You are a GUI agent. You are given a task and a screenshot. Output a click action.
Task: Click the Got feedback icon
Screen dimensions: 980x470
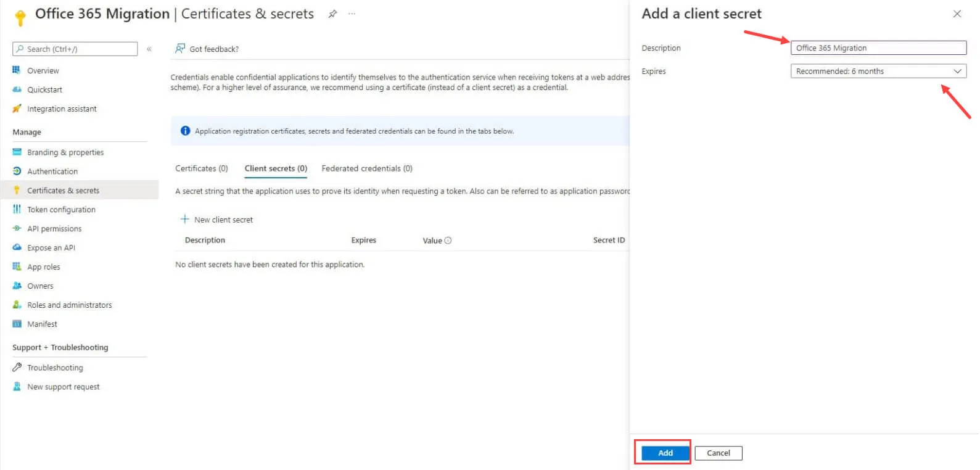[180, 48]
